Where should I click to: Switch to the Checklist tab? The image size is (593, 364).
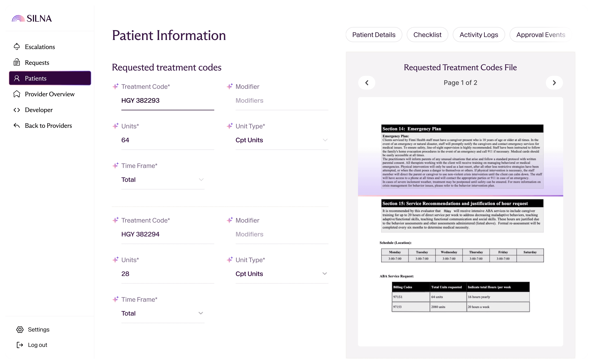[427, 35]
